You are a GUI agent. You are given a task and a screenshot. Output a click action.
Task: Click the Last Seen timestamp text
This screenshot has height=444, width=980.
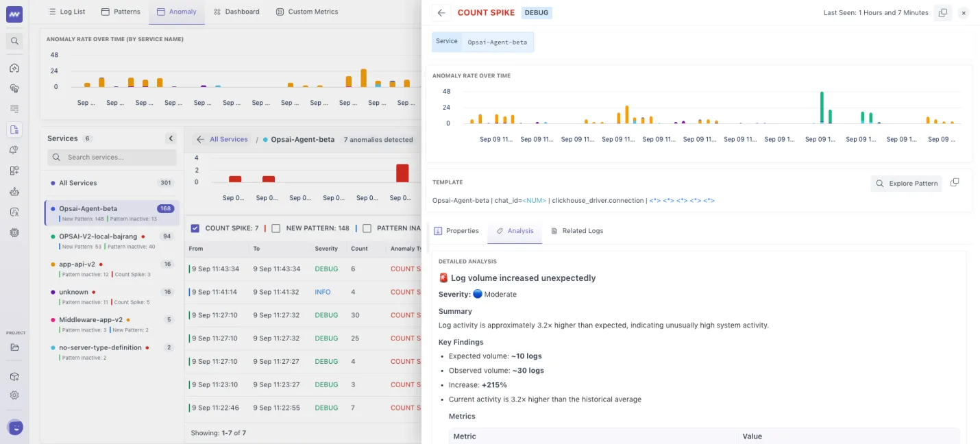[876, 12]
